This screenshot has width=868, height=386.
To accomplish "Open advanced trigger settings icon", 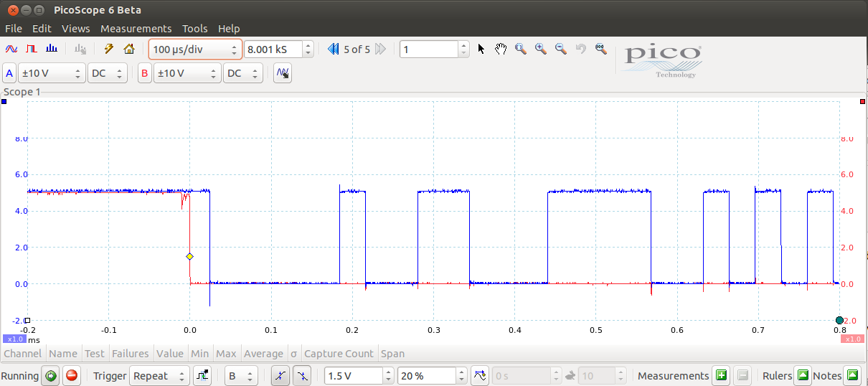I will point(202,375).
